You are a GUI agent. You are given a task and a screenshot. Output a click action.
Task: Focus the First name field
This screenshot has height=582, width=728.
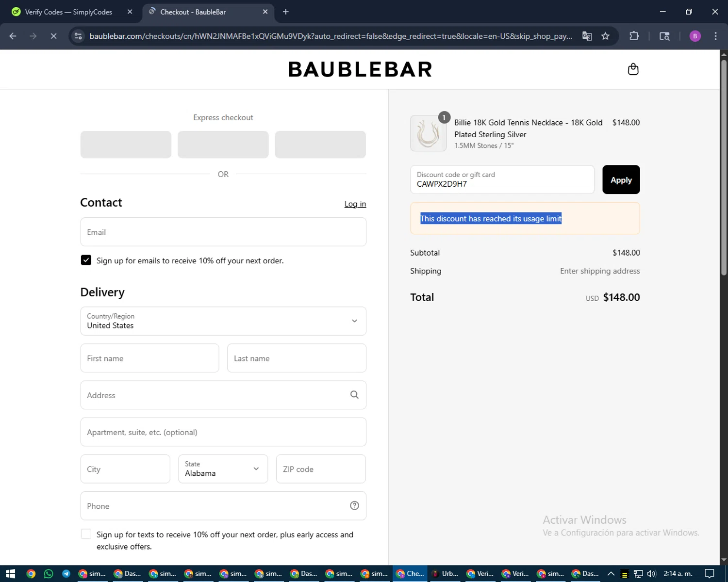coord(149,358)
